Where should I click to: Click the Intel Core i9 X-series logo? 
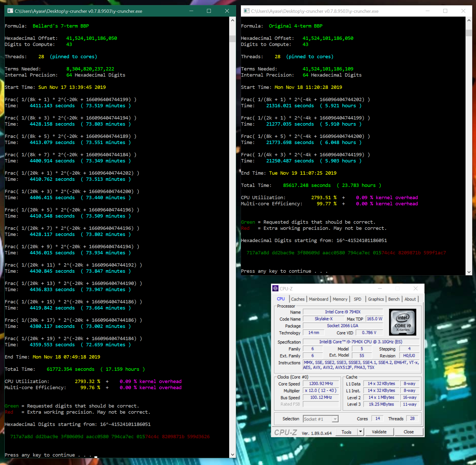[x=402, y=322]
